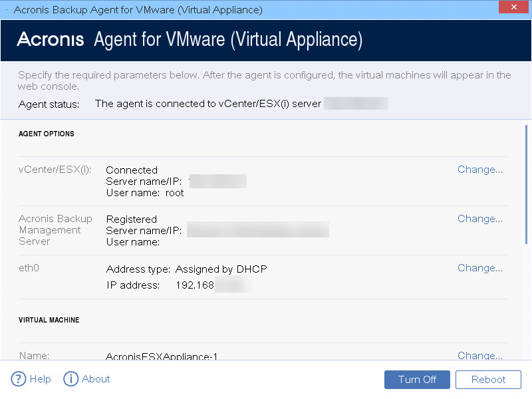The width and height of the screenshot is (532, 399).
Task: Open the About link text
Action: pos(96,379)
